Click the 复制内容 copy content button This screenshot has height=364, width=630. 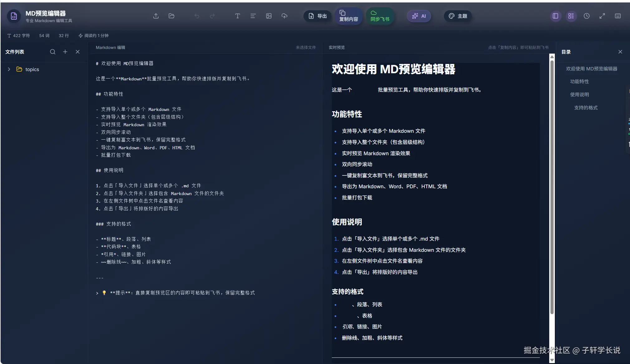pyautogui.click(x=348, y=16)
